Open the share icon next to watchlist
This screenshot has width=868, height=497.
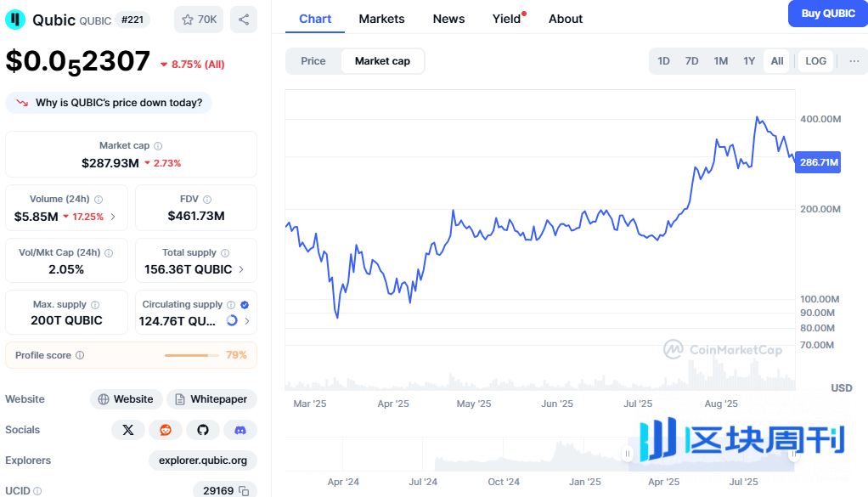244,20
